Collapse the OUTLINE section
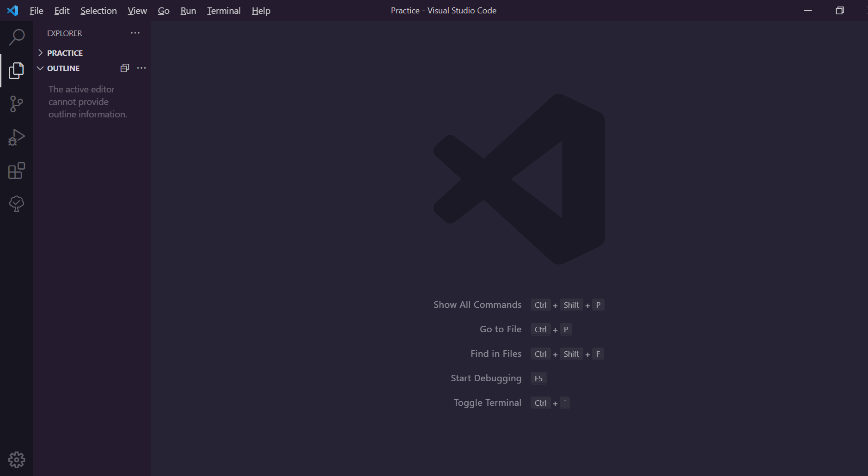 pos(63,68)
